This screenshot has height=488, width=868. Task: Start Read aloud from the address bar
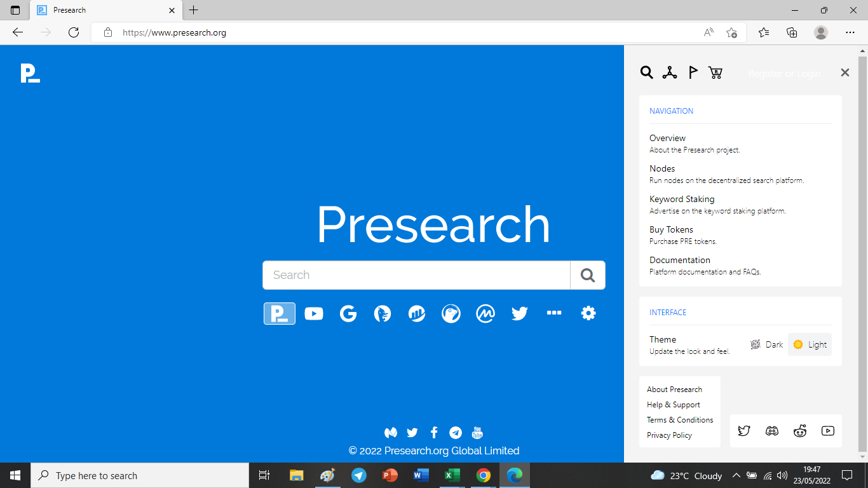[x=709, y=32]
